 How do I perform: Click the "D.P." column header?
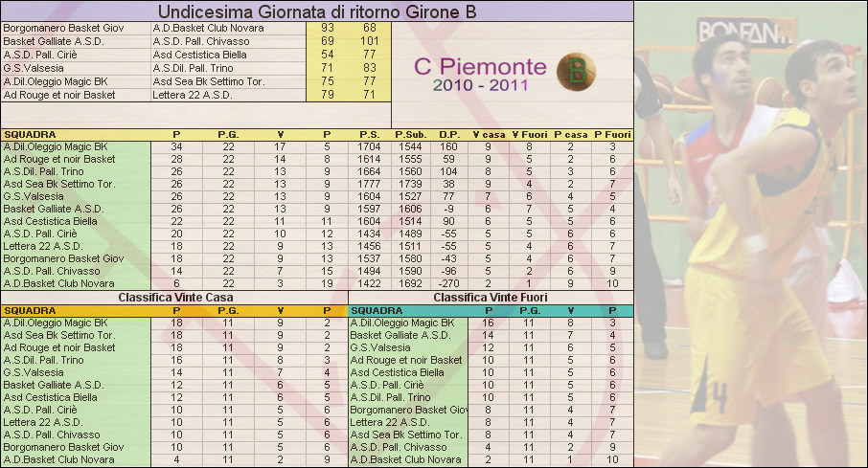(449, 135)
